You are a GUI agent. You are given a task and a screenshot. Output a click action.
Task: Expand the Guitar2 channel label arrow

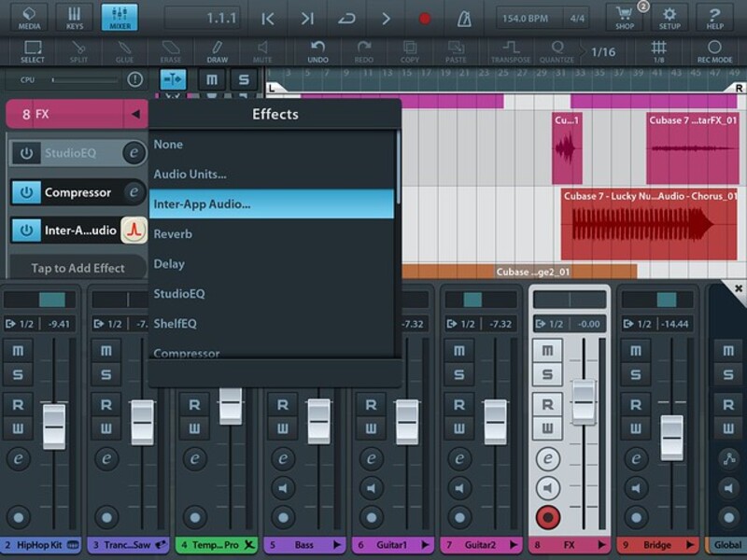tap(513, 545)
